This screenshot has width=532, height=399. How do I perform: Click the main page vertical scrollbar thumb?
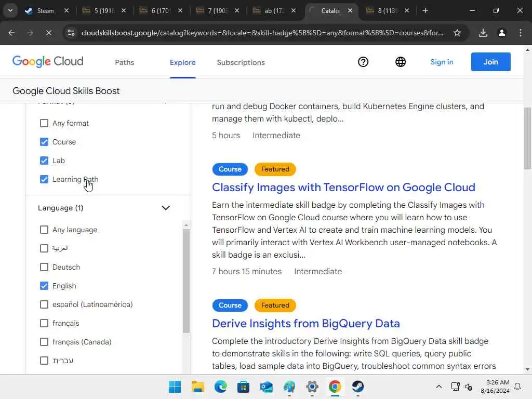(x=527, y=138)
